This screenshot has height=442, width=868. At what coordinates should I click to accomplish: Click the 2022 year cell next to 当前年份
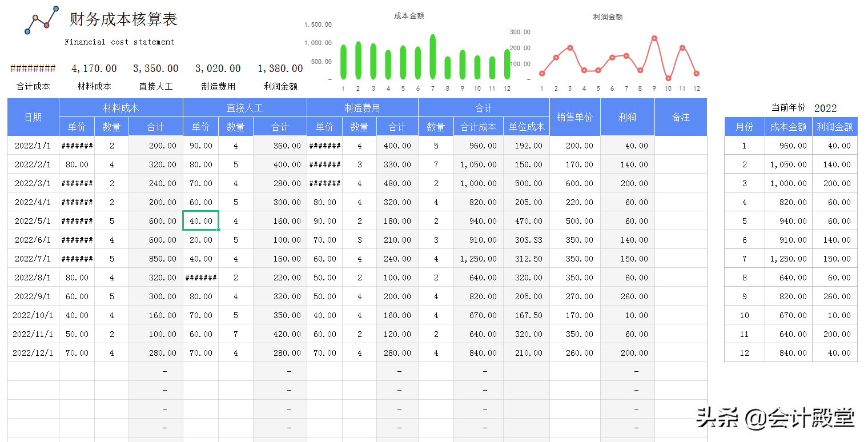point(827,107)
